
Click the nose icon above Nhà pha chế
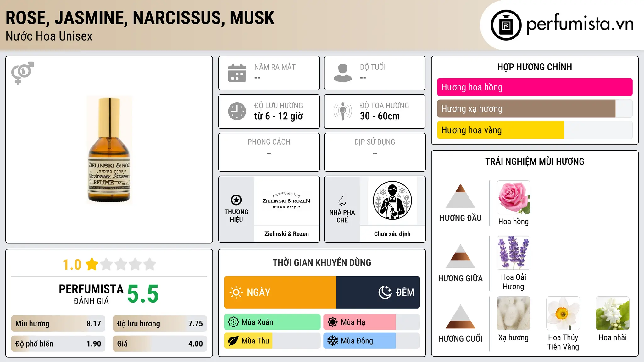[342, 200]
